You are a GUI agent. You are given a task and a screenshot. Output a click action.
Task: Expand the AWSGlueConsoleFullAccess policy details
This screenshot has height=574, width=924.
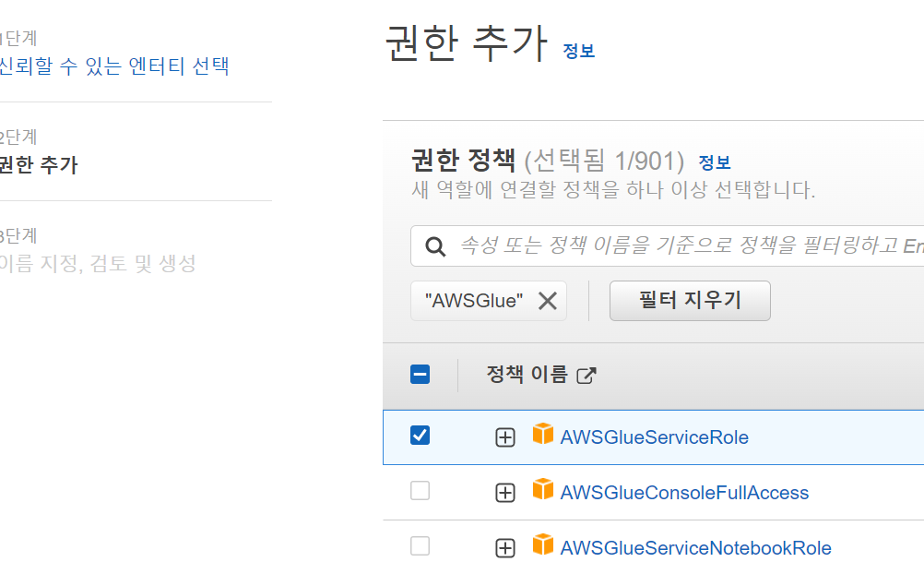tap(505, 493)
